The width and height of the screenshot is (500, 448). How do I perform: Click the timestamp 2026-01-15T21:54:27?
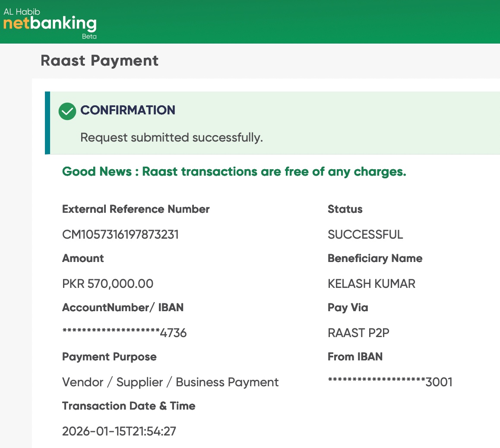[x=119, y=432]
